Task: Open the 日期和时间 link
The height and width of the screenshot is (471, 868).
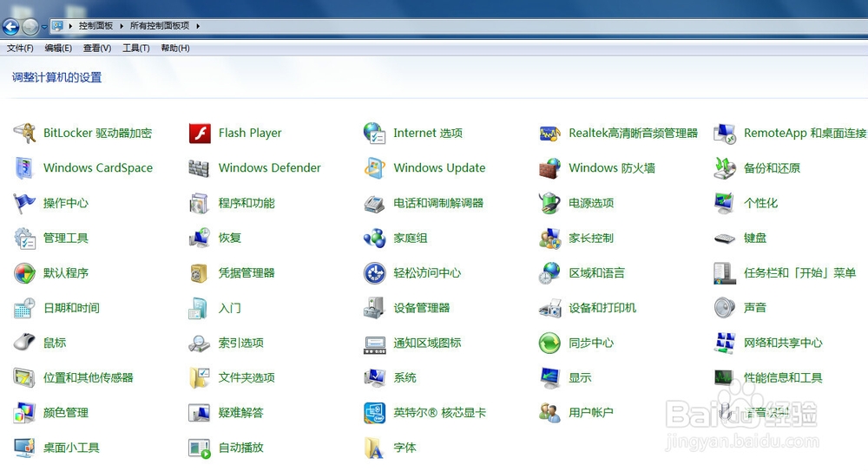Action: pos(71,308)
